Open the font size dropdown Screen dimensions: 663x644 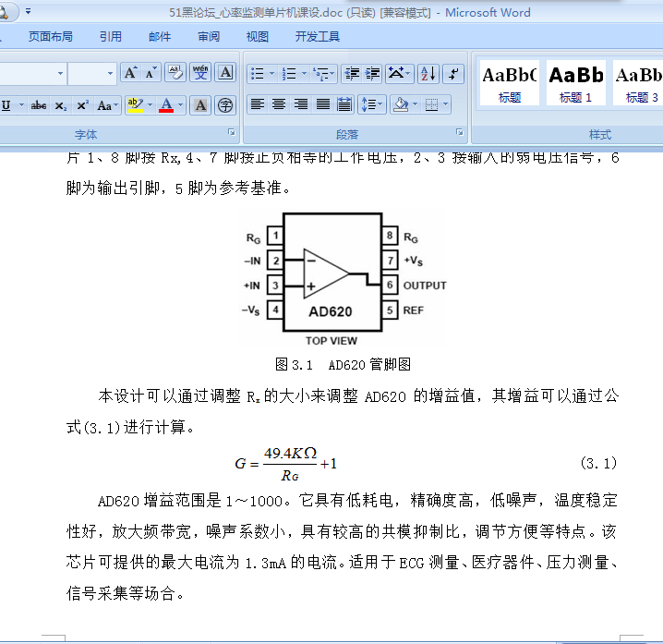110,73
